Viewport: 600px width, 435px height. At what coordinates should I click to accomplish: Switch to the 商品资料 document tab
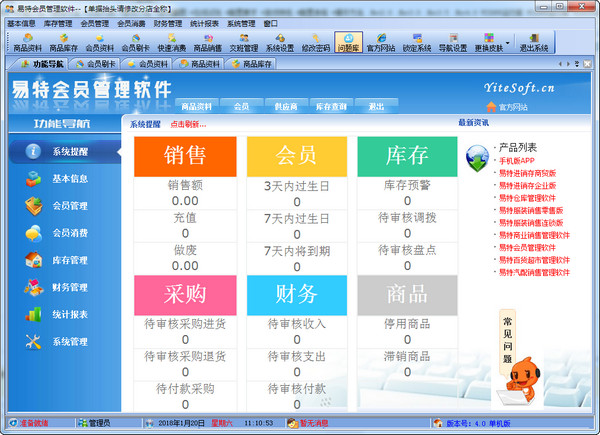pos(200,64)
